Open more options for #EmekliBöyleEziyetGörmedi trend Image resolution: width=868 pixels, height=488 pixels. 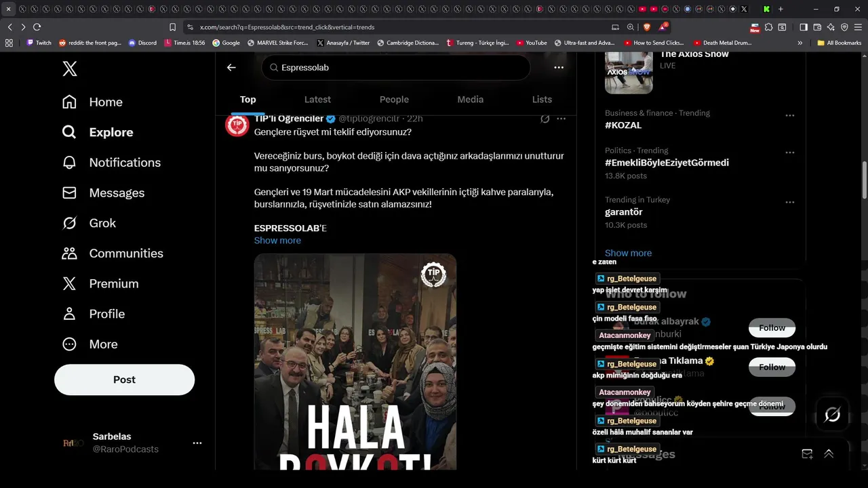click(x=789, y=153)
